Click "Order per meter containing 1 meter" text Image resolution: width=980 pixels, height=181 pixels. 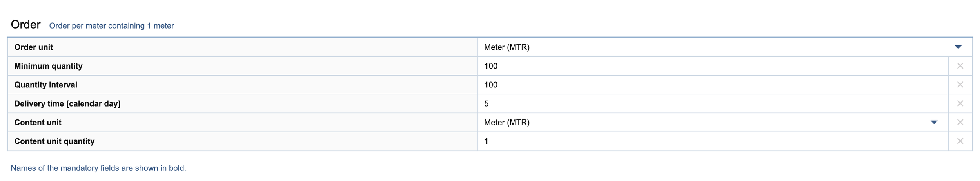click(x=111, y=26)
